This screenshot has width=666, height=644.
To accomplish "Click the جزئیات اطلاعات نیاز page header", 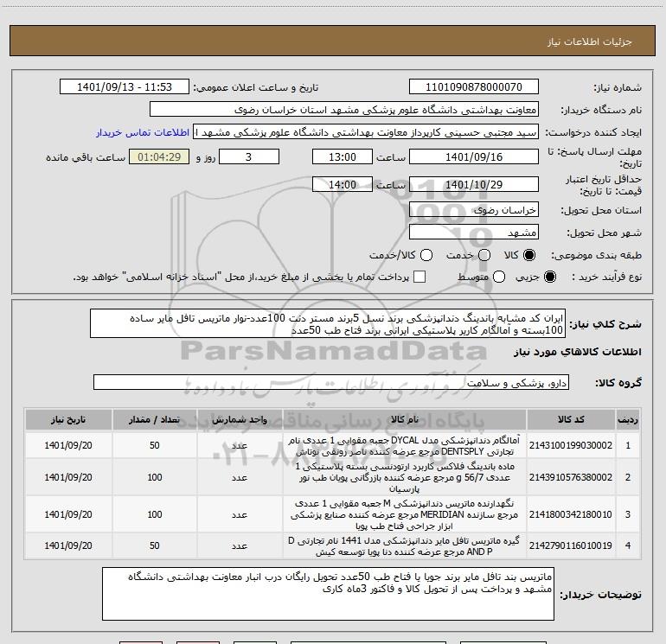I will pyautogui.click(x=589, y=41).
